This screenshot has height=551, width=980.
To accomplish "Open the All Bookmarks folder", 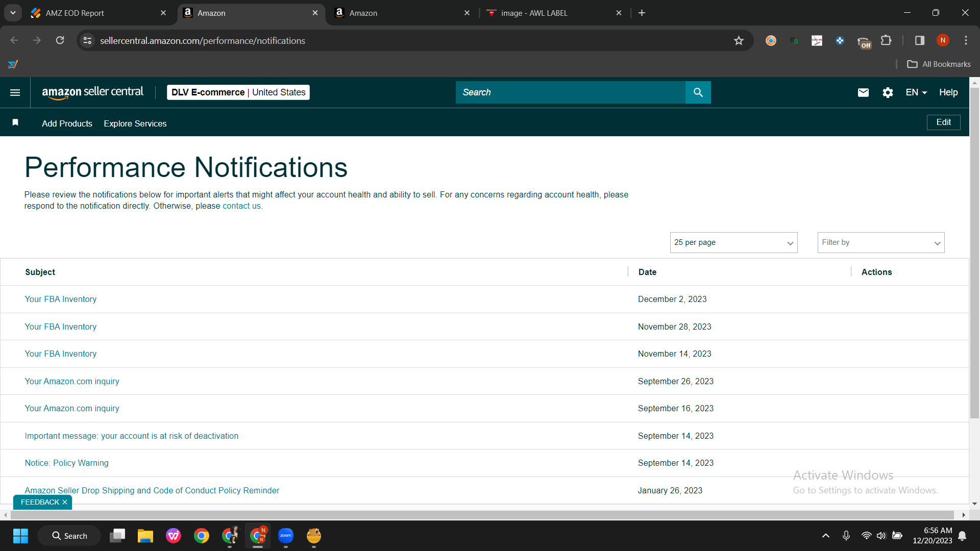I will pos(939,64).
